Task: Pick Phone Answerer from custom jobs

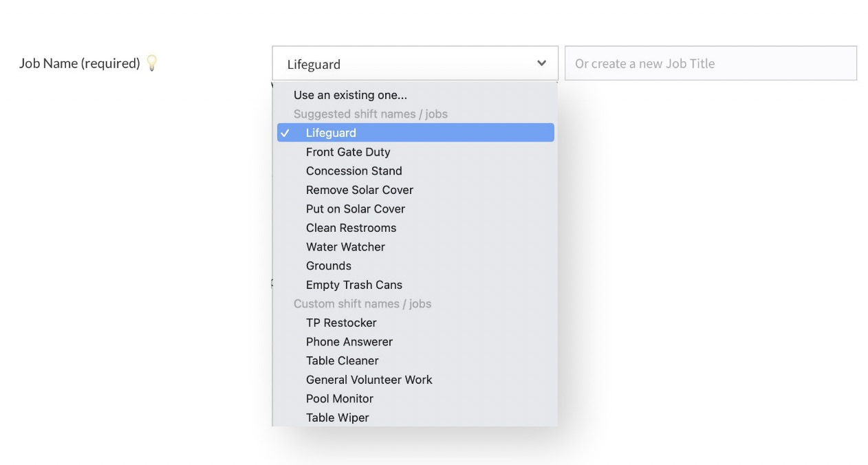Action: [x=349, y=342]
